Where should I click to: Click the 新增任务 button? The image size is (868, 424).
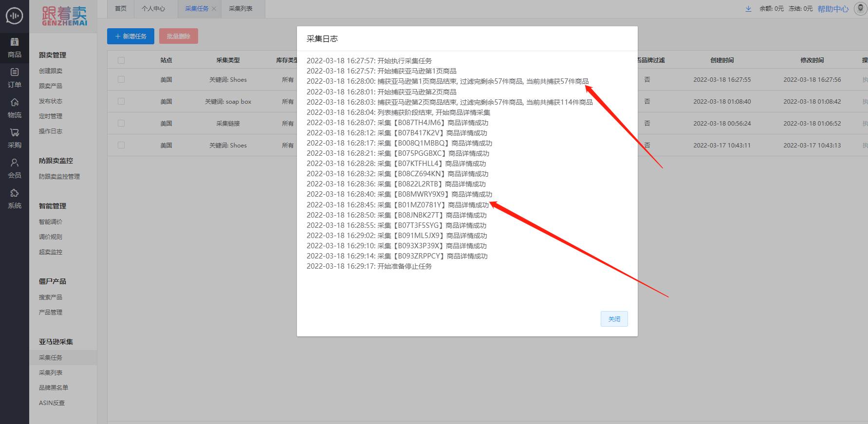130,36
